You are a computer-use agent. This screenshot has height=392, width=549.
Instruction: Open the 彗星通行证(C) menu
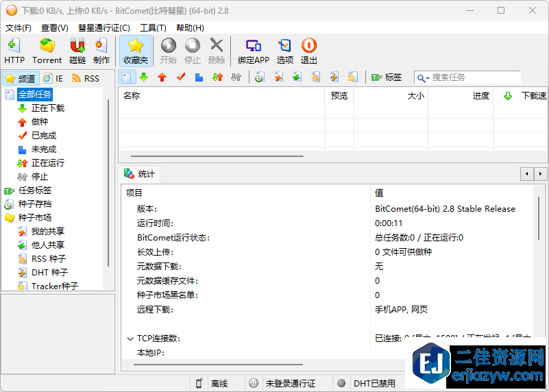click(x=104, y=28)
